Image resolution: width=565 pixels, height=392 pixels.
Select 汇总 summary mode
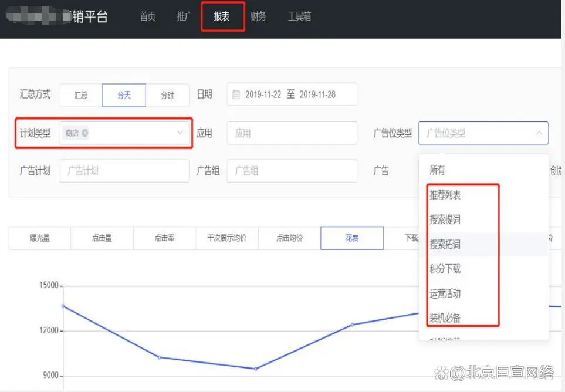[80, 95]
